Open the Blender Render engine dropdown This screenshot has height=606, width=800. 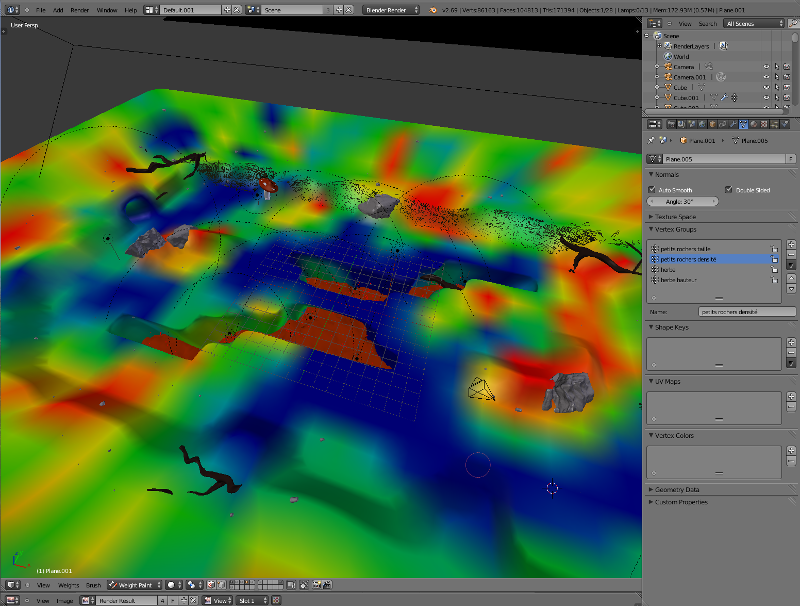pos(391,10)
